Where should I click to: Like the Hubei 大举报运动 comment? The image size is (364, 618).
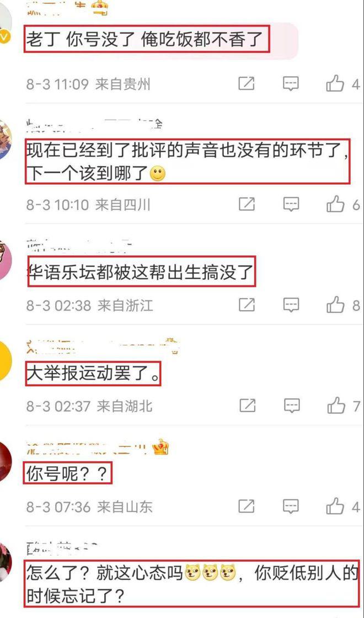tap(336, 406)
